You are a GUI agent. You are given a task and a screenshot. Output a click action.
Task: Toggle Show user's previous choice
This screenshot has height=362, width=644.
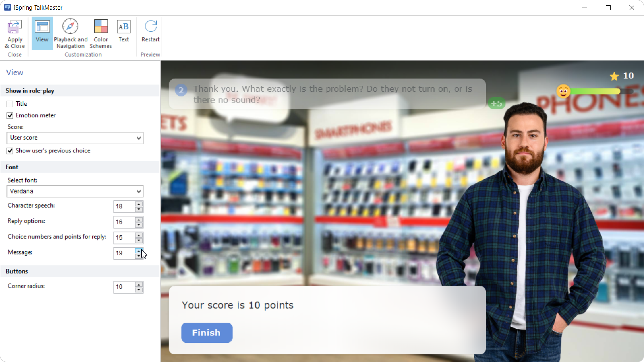pyautogui.click(x=10, y=151)
